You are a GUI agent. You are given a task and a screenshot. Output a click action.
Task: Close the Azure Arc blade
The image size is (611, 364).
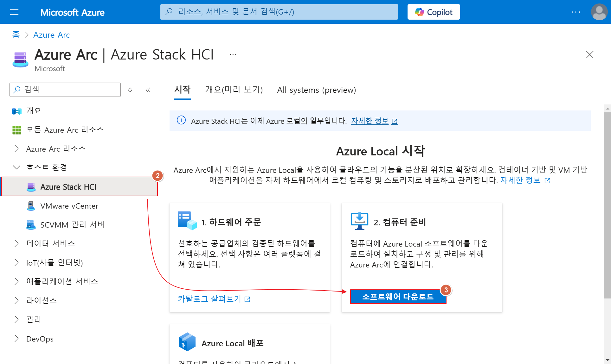(x=589, y=54)
